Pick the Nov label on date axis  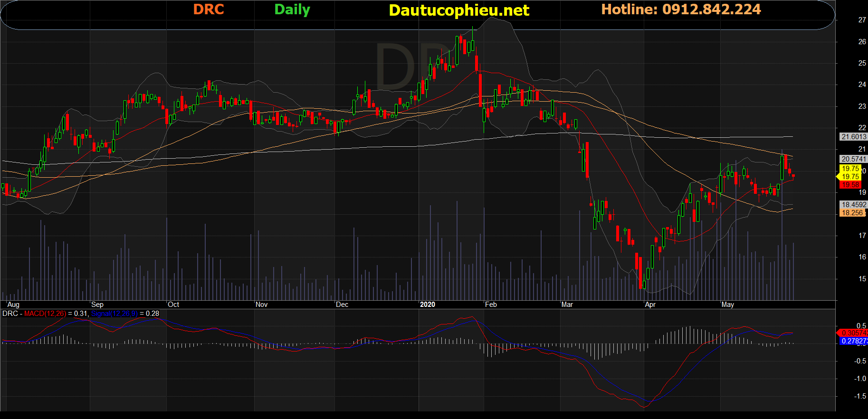coord(261,305)
